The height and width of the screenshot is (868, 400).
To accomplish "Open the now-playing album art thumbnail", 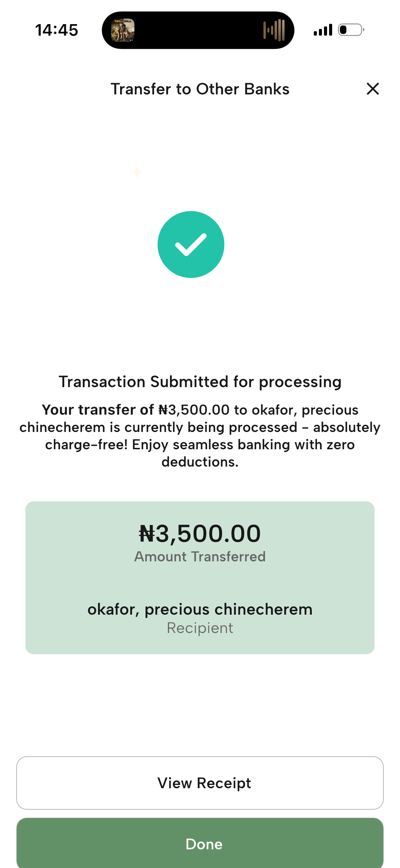I will coord(123,30).
